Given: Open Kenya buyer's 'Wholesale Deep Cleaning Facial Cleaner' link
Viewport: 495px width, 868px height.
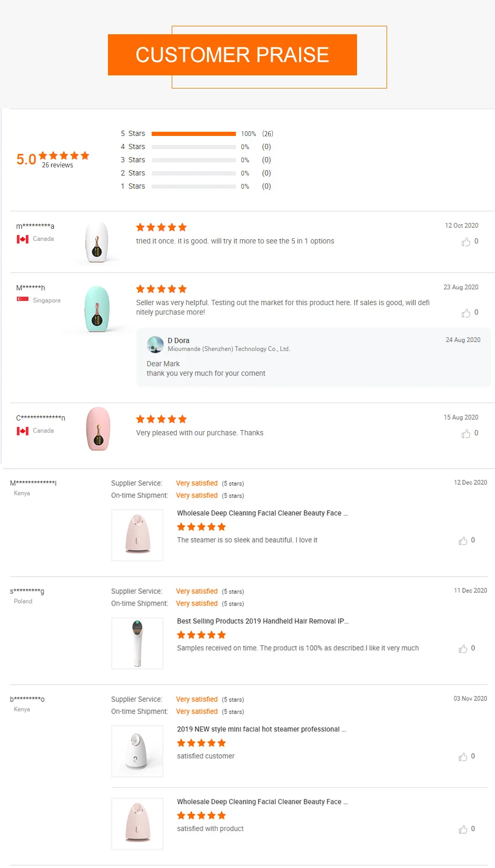Looking at the screenshot, I should click(x=262, y=513).
